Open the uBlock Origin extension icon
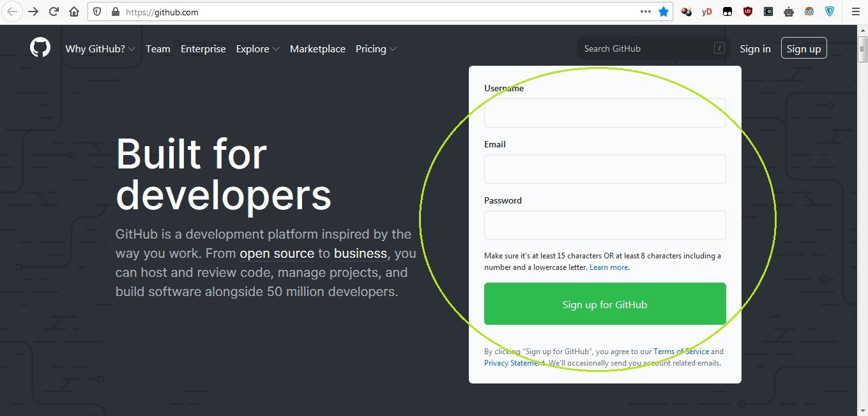Screen dimensions: 868x416 747,11
